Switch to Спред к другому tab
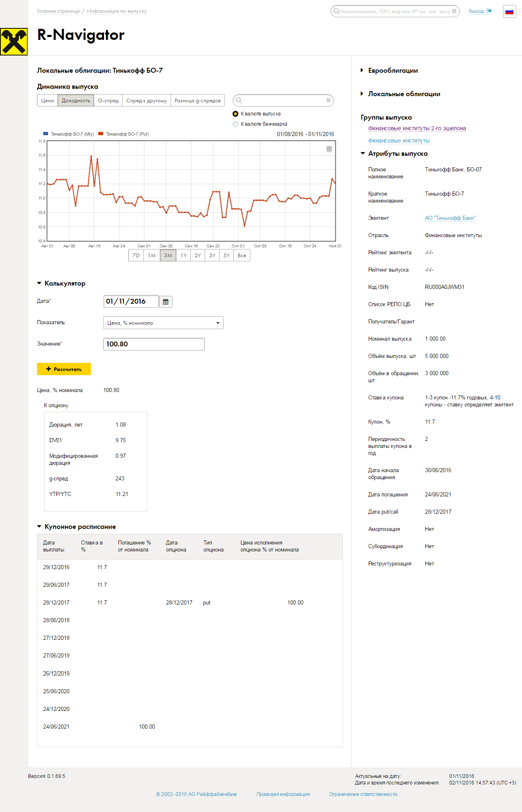Viewport: 522px width, 812px height. click(x=146, y=101)
